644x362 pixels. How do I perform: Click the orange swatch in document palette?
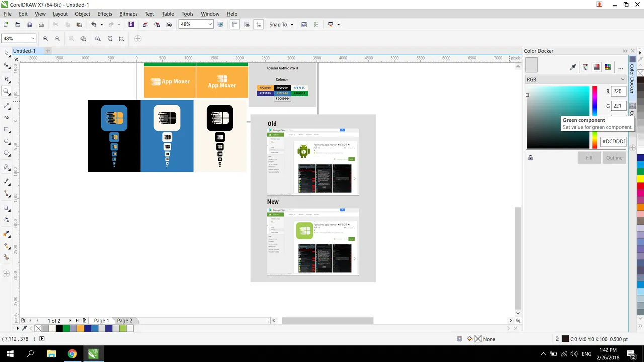click(80, 328)
